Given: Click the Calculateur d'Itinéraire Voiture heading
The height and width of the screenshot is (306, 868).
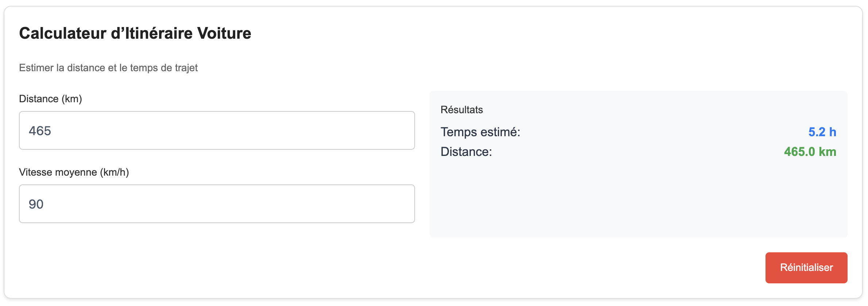Looking at the screenshot, I should click(135, 33).
